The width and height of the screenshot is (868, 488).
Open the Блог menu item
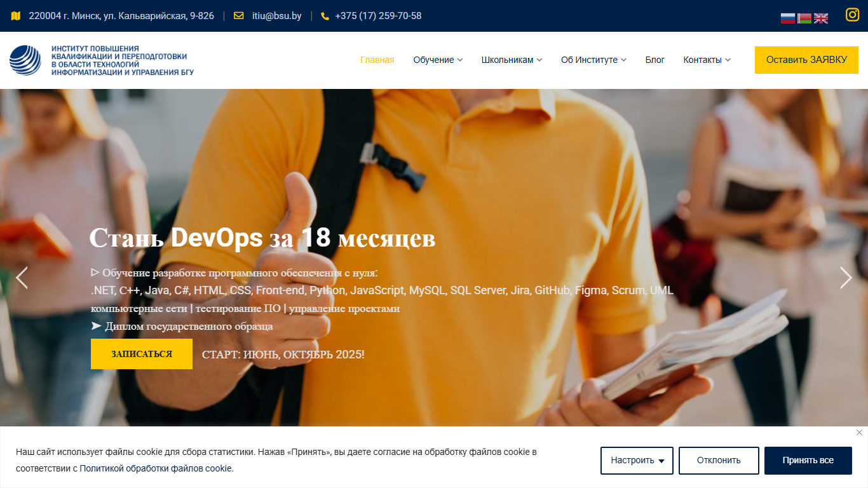click(655, 60)
